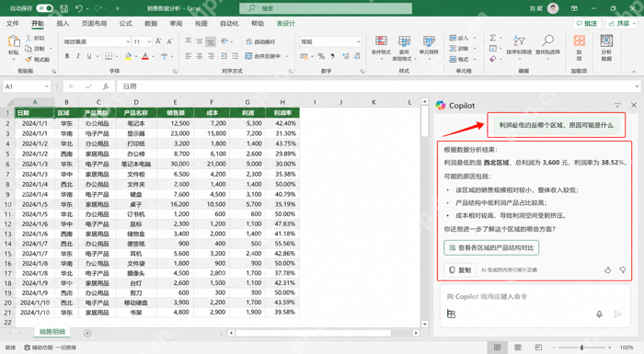Open the 文件 menu tab
Image resolution: width=644 pixels, height=354 pixels.
(x=12, y=23)
